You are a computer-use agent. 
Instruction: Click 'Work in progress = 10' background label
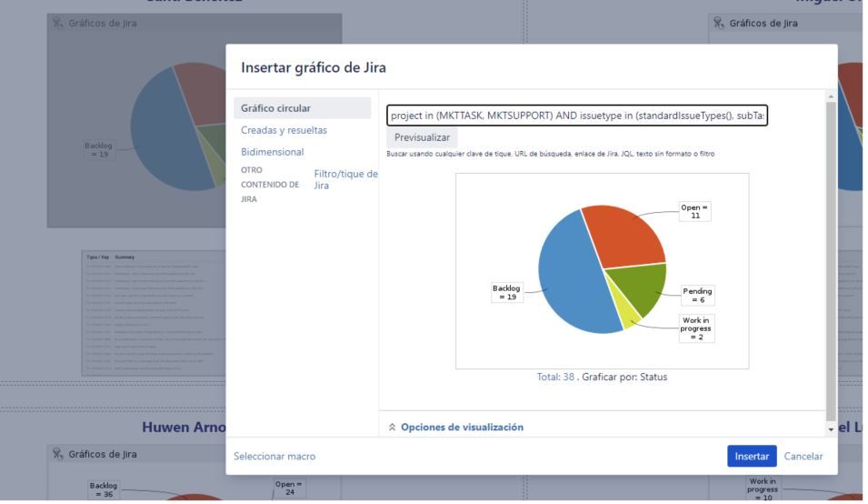(x=763, y=489)
